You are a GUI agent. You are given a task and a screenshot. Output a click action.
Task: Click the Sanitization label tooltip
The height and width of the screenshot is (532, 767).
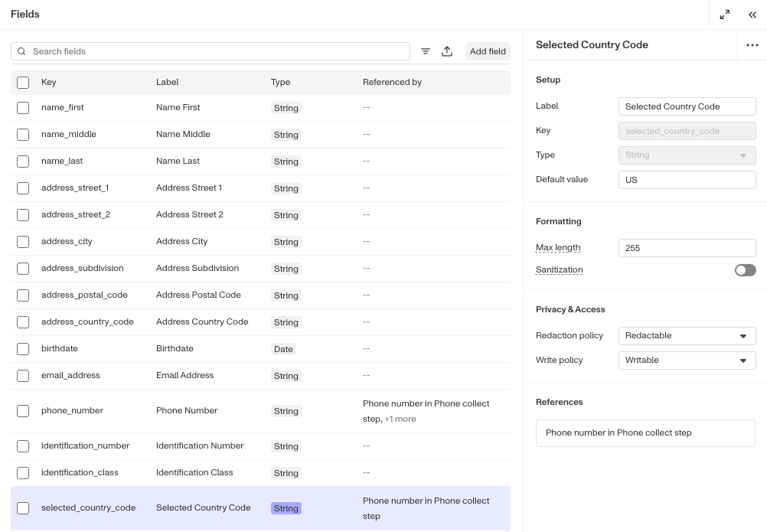coord(559,270)
